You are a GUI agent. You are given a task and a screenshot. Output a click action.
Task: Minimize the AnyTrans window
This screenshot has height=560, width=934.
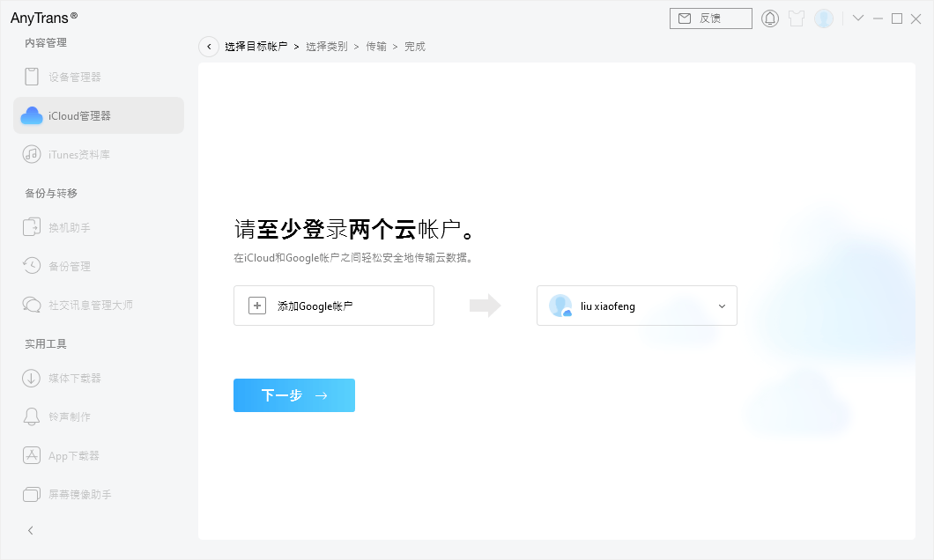(x=878, y=18)
